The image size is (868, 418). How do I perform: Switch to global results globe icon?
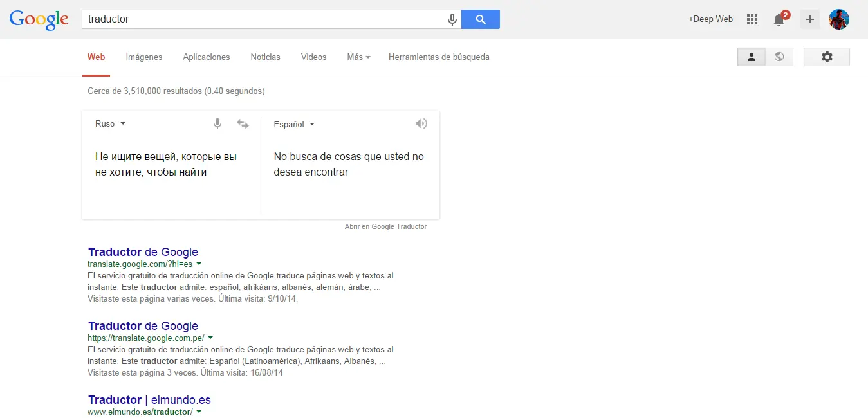(x=779, y=57)
